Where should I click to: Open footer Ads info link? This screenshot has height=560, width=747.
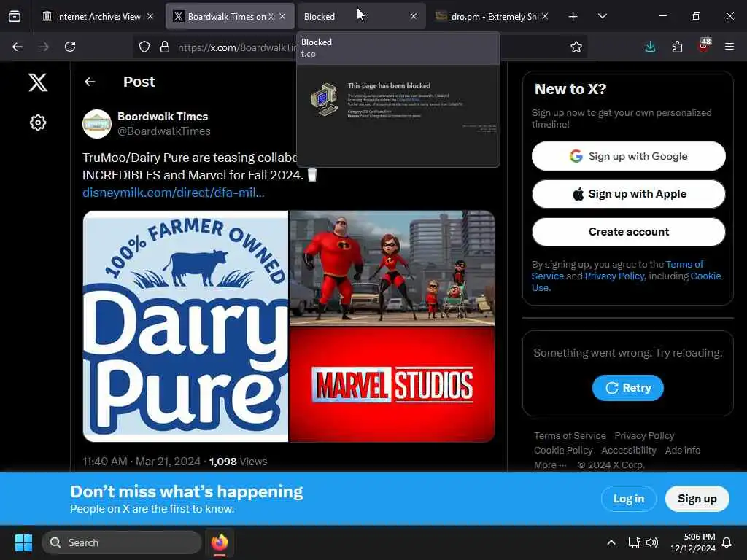click(x=683, y=451)
